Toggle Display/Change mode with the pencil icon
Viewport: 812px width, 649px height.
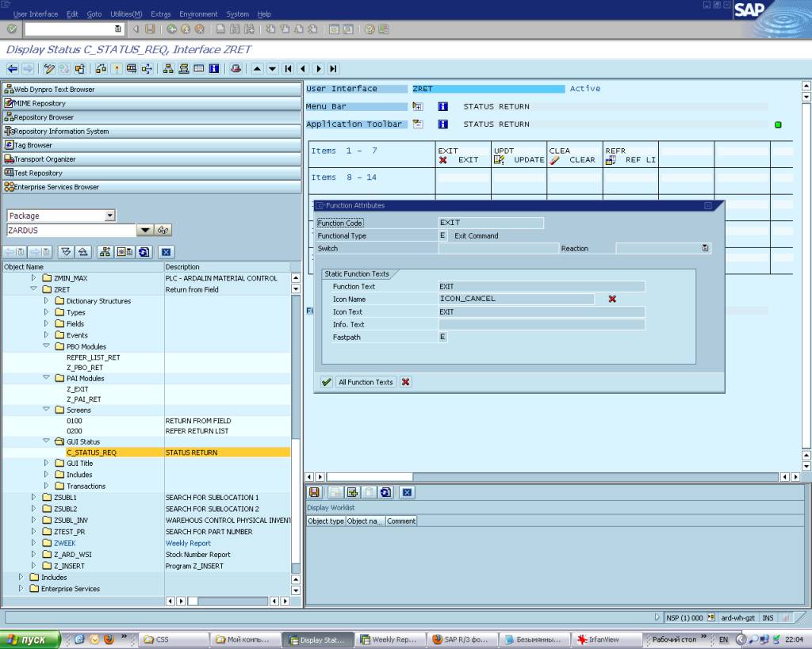coord(49,68)
